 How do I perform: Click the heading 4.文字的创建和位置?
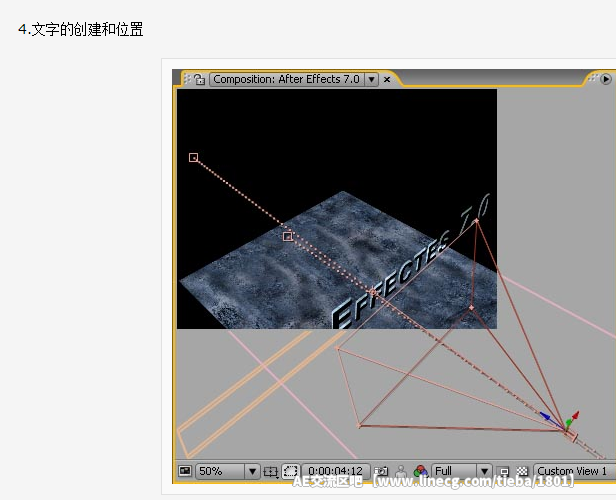pos(81,29)
